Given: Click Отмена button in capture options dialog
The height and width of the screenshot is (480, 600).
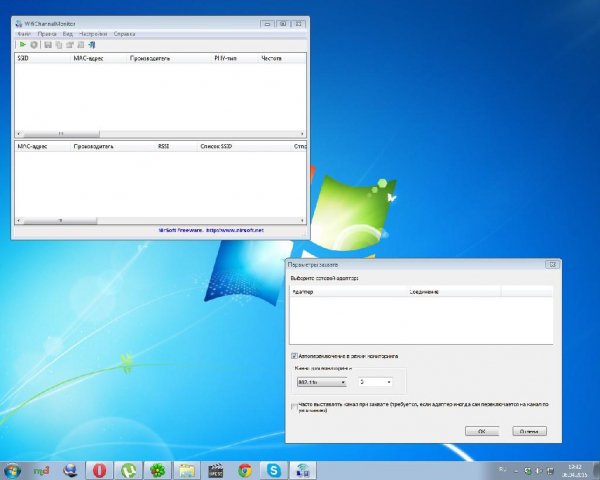Looking at the screenshot, I should click(x=530, y=431).
